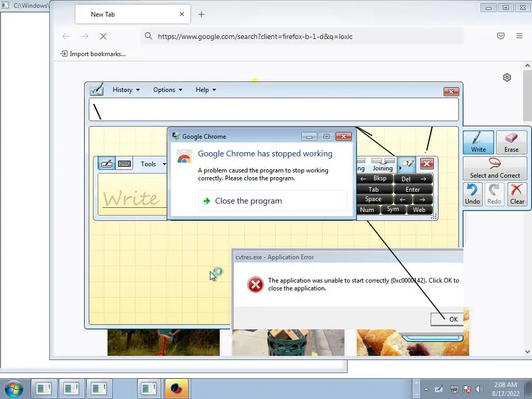
Task: Click the Math Input Panel title icon
Action: pyautogui.click(x=97, y=90)
